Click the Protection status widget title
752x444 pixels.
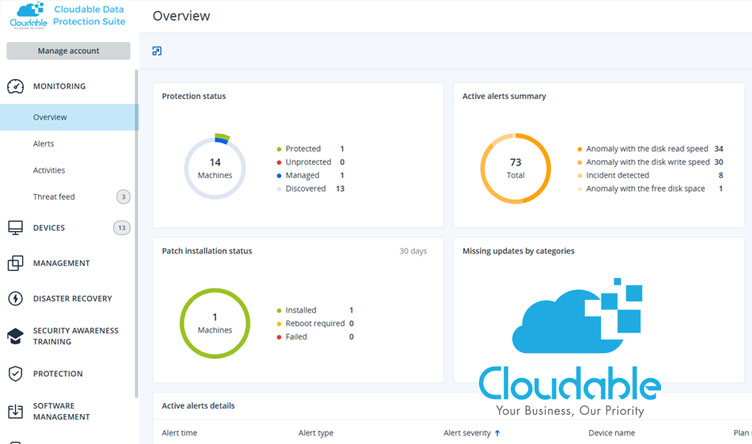click(194, 96)
